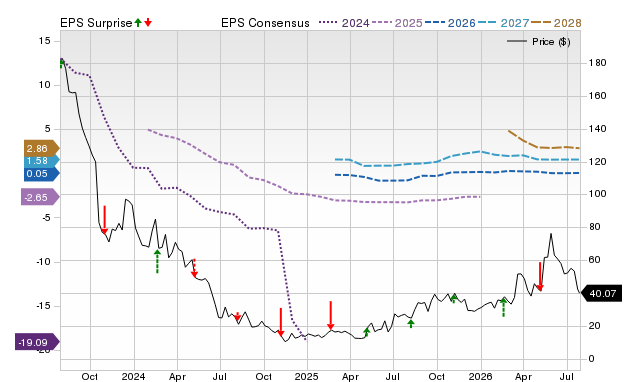This screenshot has height=382, width=640.
Task: Click the 60 label on the price axis
Action: 595,260
